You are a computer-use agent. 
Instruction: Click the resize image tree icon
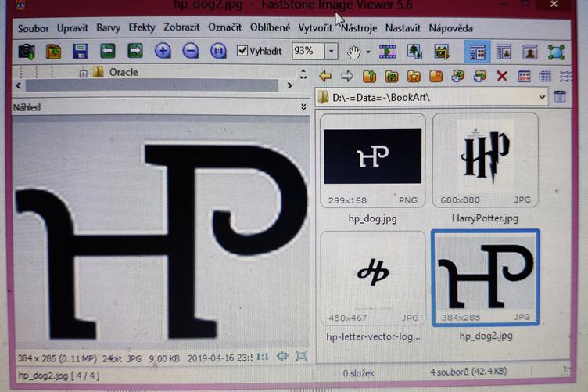coord(414,52)
